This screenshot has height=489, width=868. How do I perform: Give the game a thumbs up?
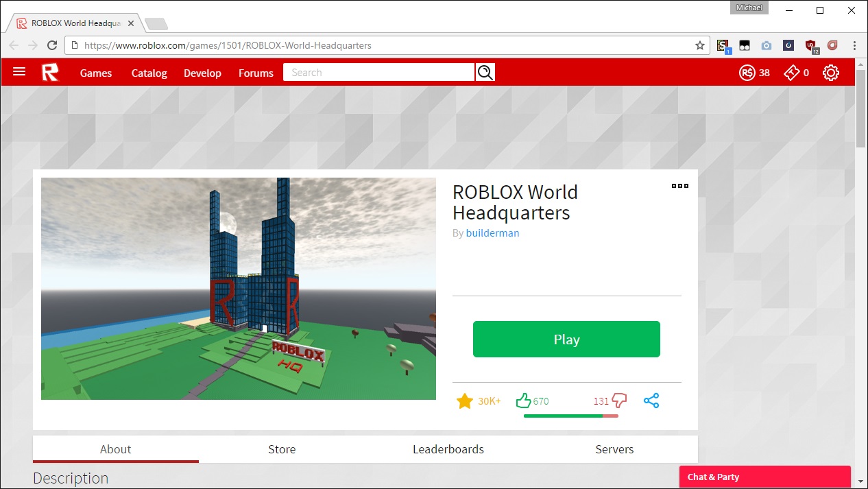click(524, 400)
